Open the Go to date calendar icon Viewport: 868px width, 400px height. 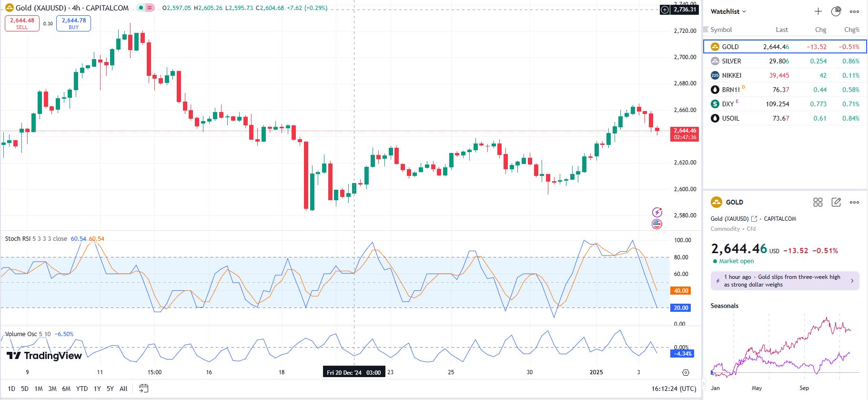point(143,389)
